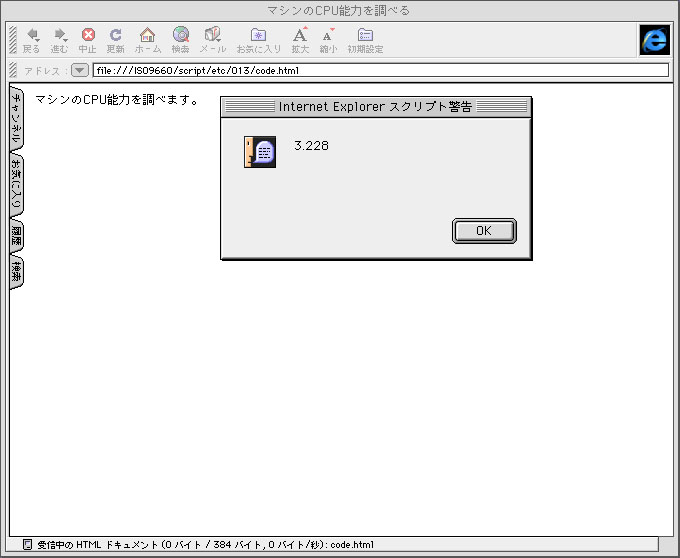Click the Enlarge text (拡大) icon

(x=300, y=35)
